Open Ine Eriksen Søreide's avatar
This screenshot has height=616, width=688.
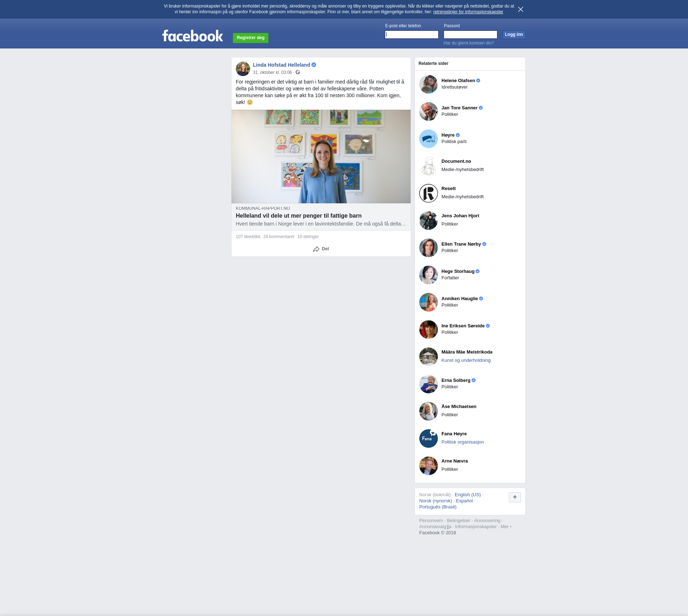[x=429, y=330]
